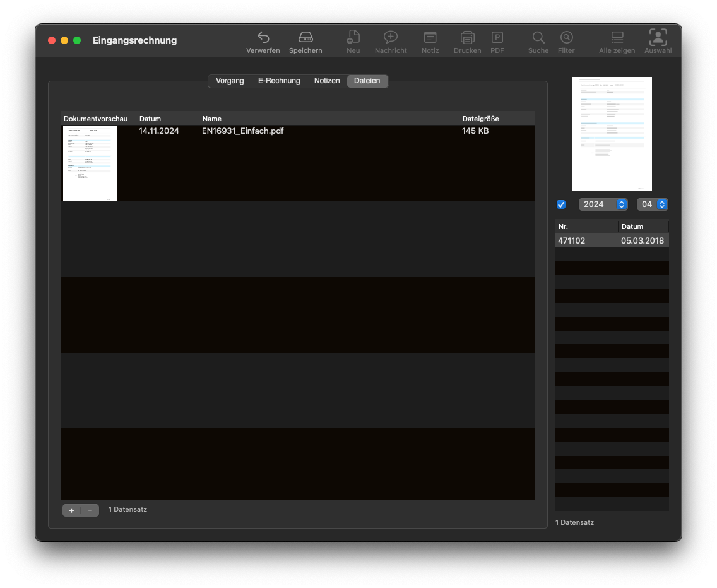
Task: Open the Notizen tab
Action: coord(327,81)
